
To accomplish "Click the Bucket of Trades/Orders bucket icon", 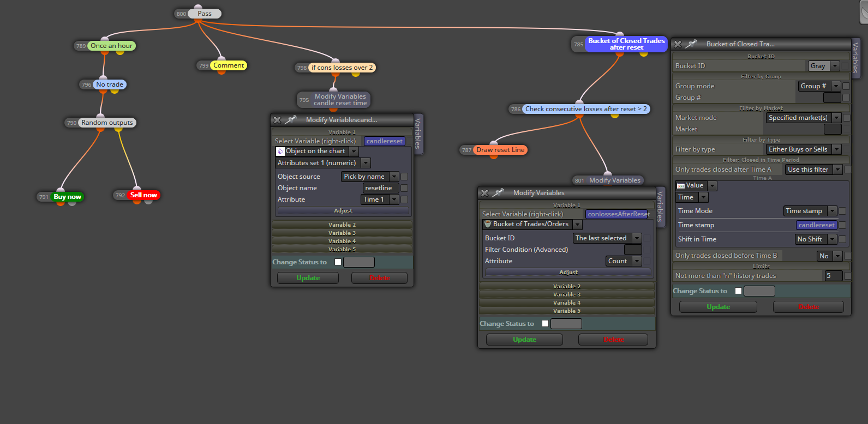I will (488, 224).
